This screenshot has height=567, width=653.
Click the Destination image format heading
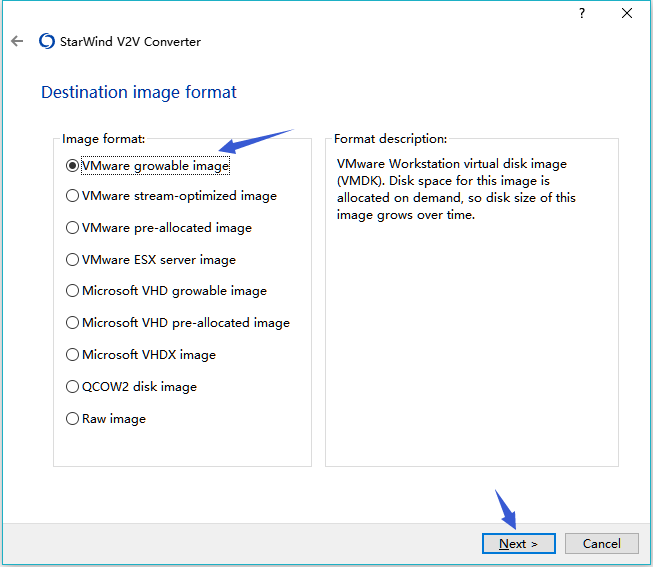(139, 92)
